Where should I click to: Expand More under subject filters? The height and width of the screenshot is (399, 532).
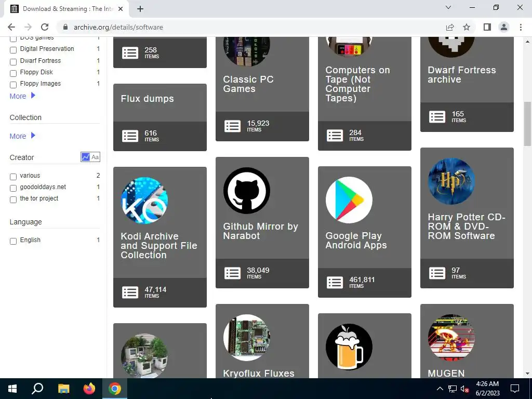tap(22, 96)
